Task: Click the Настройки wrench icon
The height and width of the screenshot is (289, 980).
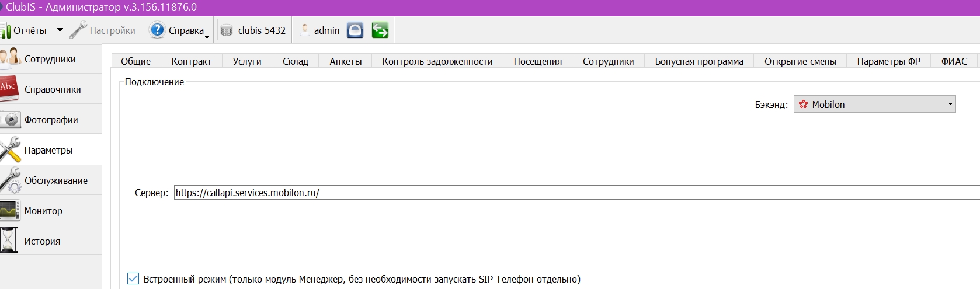Action: pyautogui.click(x=78, y=30)
